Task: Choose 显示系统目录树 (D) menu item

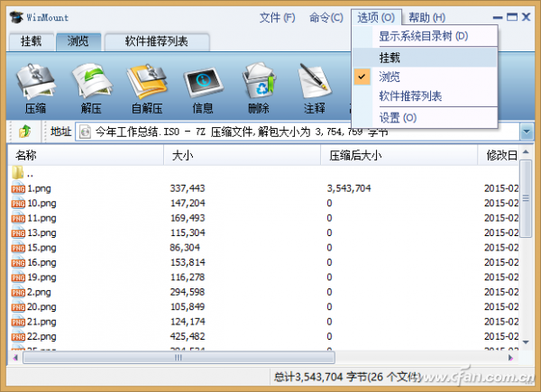Action: tap(425, 36)
